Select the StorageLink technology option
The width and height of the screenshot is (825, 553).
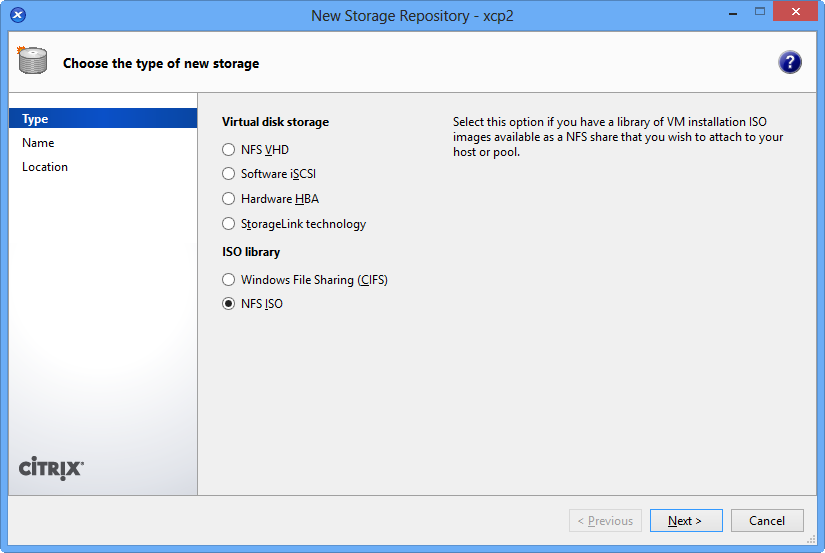coord(229,224)
